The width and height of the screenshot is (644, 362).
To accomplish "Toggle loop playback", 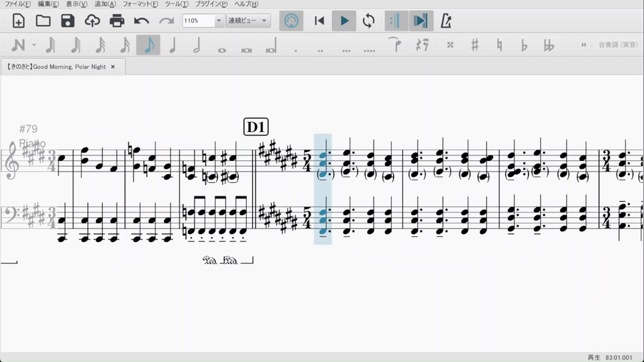I will (369, 21).
